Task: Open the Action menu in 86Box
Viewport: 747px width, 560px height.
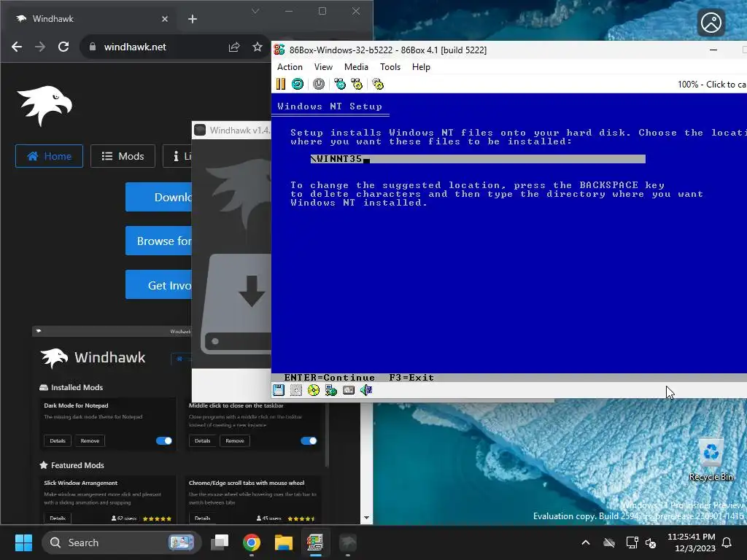Action: [290, 67]
